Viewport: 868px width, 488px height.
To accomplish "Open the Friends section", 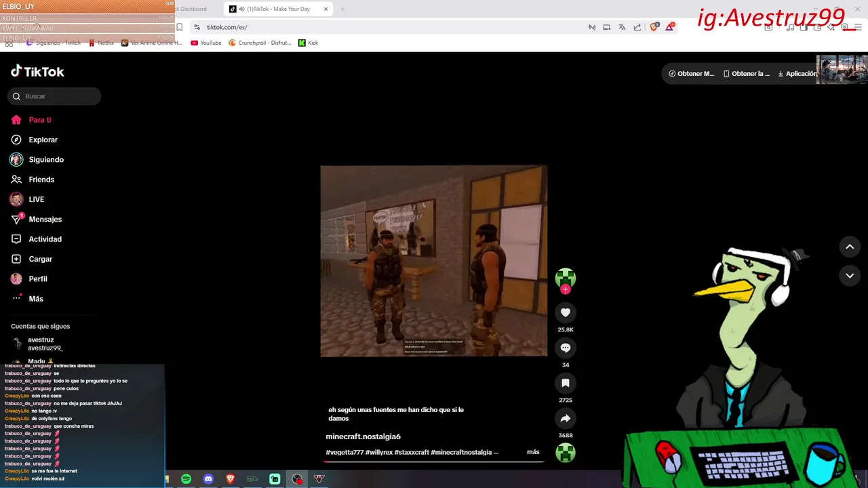I will (x=33, y=180).
